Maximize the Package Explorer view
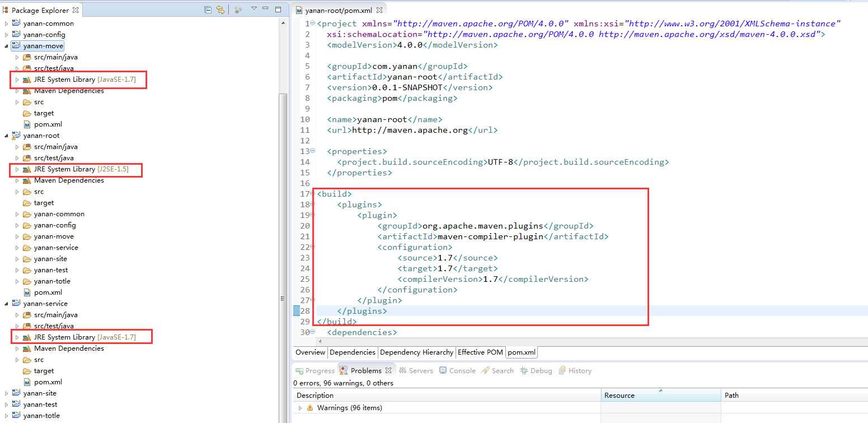The height and width of the screenshot is (423, 868). tap(278, 9)
